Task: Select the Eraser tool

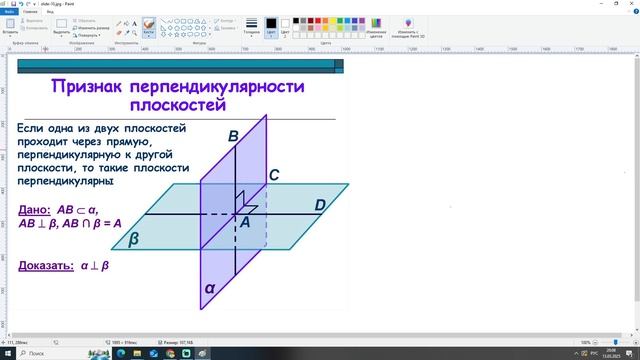Action: coord(119,33)
